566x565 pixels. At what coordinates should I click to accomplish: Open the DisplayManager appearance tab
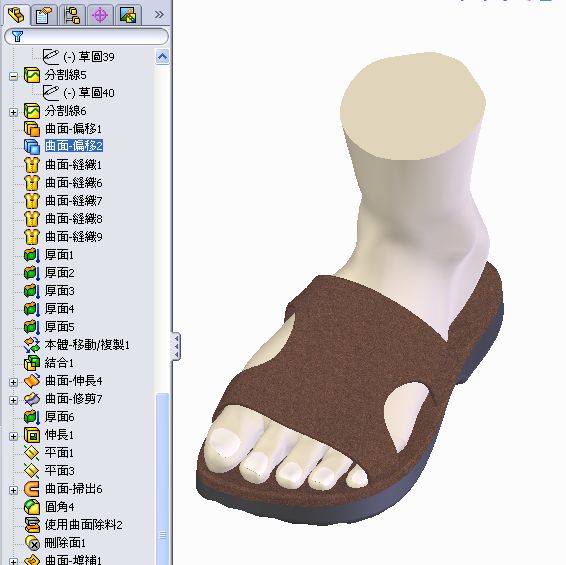[128, 16]
